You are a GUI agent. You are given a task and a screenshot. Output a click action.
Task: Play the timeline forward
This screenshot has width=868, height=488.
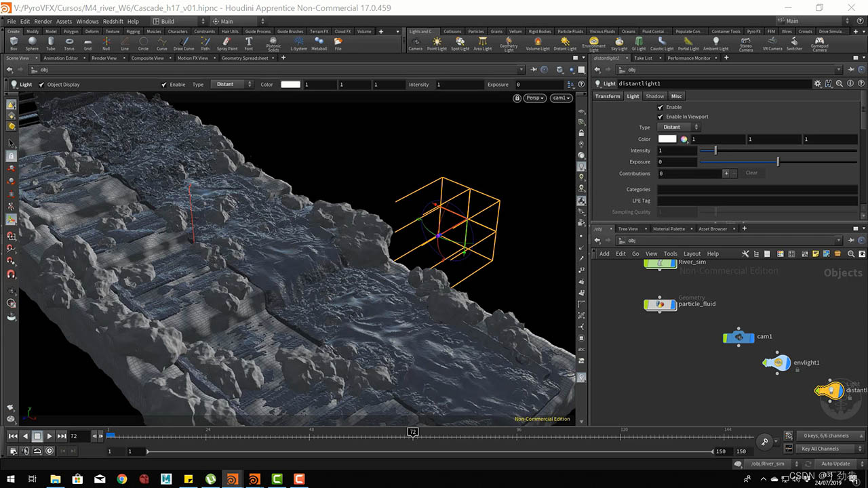pyautogui.click(x=50, y=436)
